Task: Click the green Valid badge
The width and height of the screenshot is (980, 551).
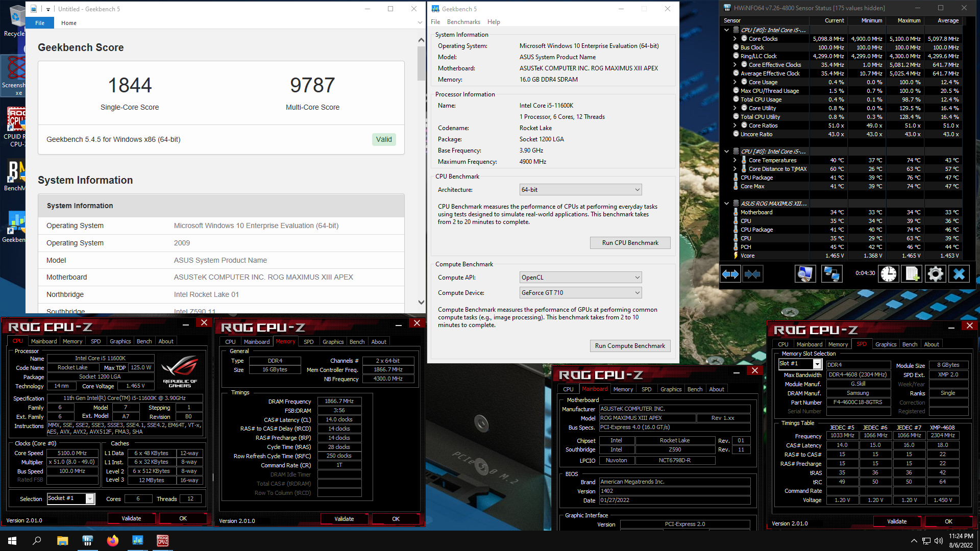Action: click(x=384, y=139)
